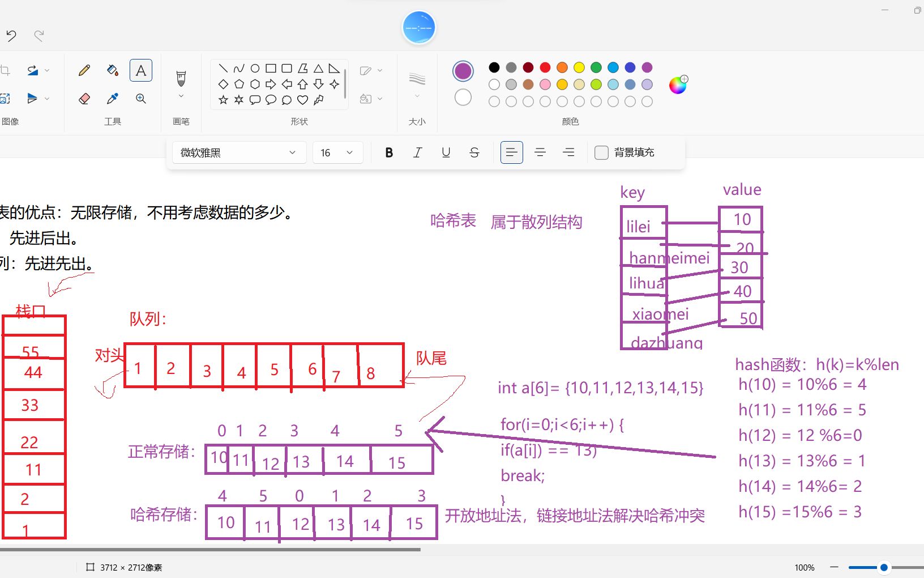Screen dimensions: 924x578
Task: Choose the Triangle shape
Action: (318, 69)
